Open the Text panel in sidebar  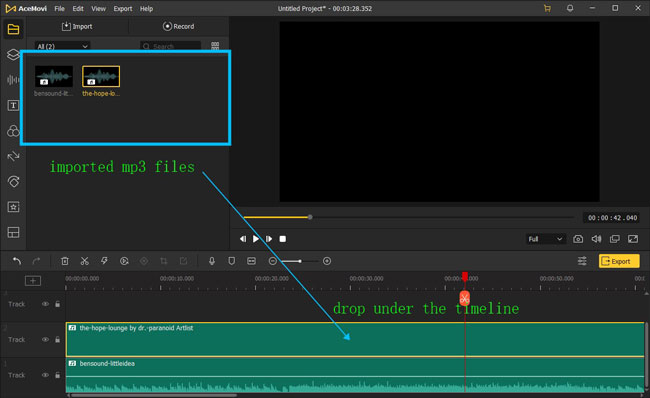point(13,105)
